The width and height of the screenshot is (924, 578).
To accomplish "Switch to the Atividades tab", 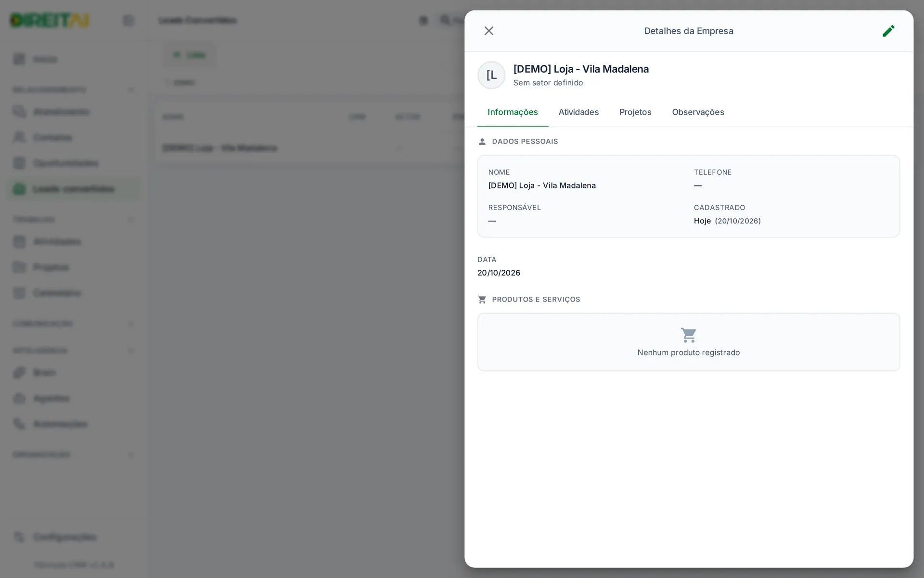I will coord(578,112).
